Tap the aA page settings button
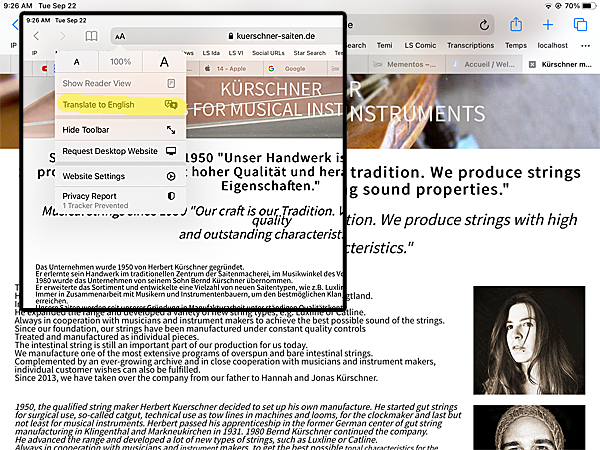This screenshot has height=450, width=600. 120,36
